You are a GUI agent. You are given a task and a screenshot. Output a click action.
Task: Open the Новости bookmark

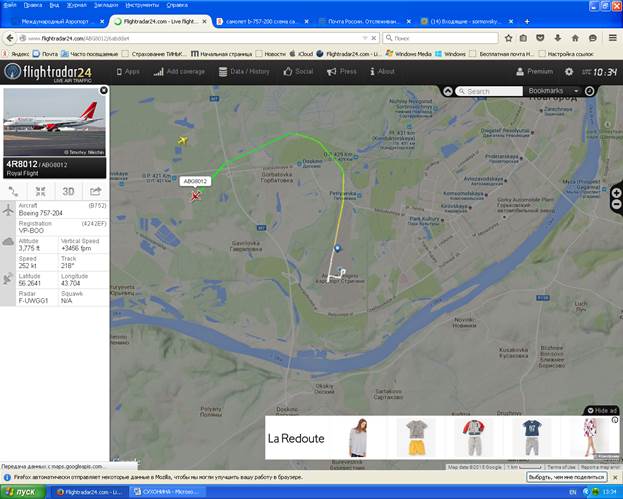(271, 54)
